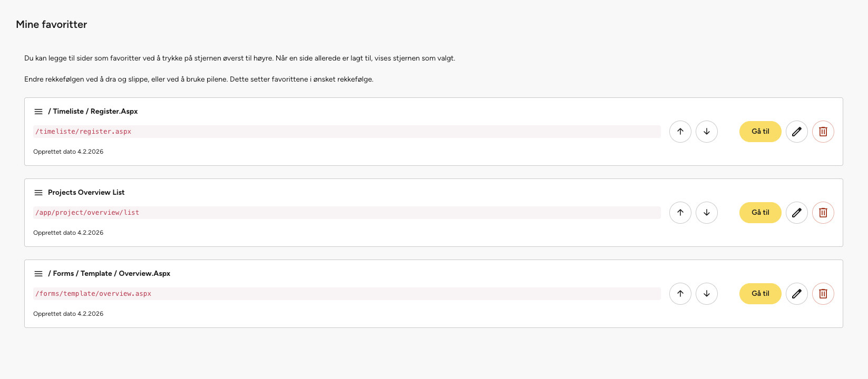This screenshot has height=379, width=868.
Task: Move Timeliste Register favorite down
Action: (x=707, y=132)
